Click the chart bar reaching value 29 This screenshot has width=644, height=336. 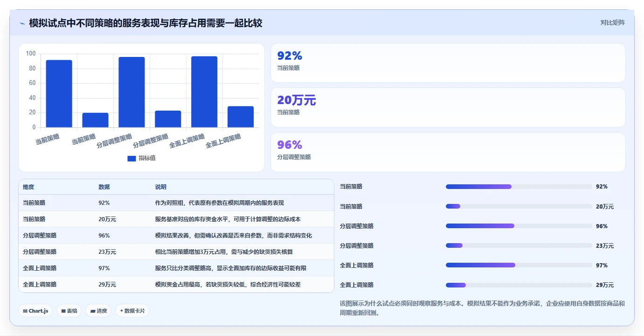click(x=241, y=117)
